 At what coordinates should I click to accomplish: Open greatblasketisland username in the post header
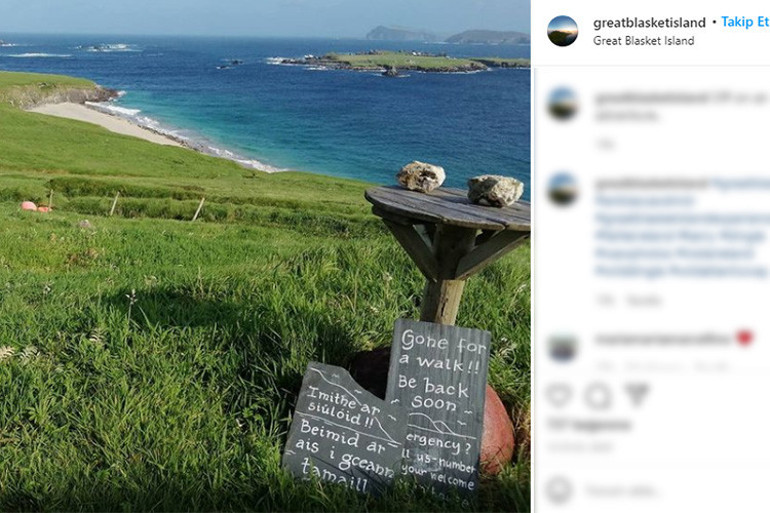point(649,23)
